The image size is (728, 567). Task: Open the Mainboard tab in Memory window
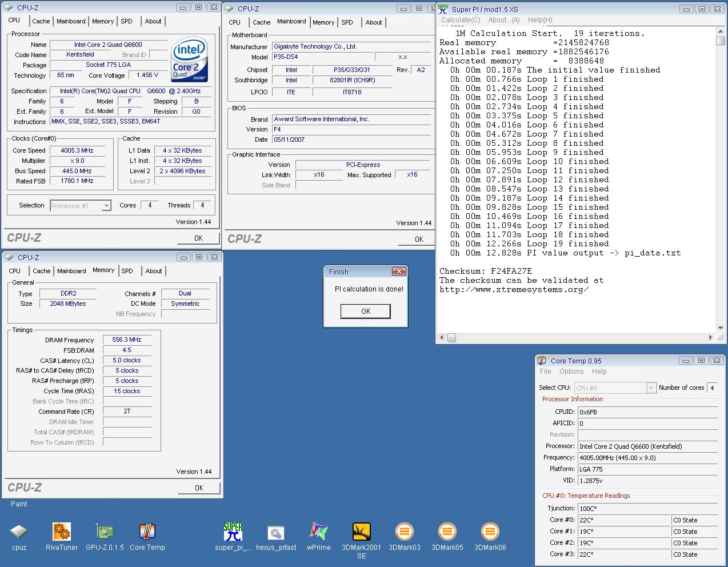[71, 271]
